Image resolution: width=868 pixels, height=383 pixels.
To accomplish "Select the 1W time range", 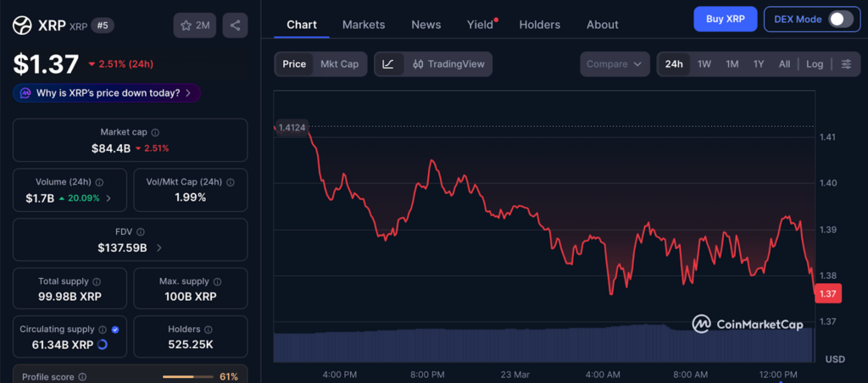I will tap(704, 64).
